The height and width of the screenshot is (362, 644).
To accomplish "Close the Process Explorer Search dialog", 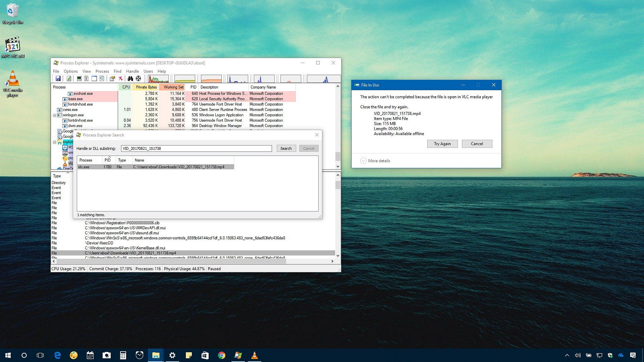I will click(x=317, y=135).
